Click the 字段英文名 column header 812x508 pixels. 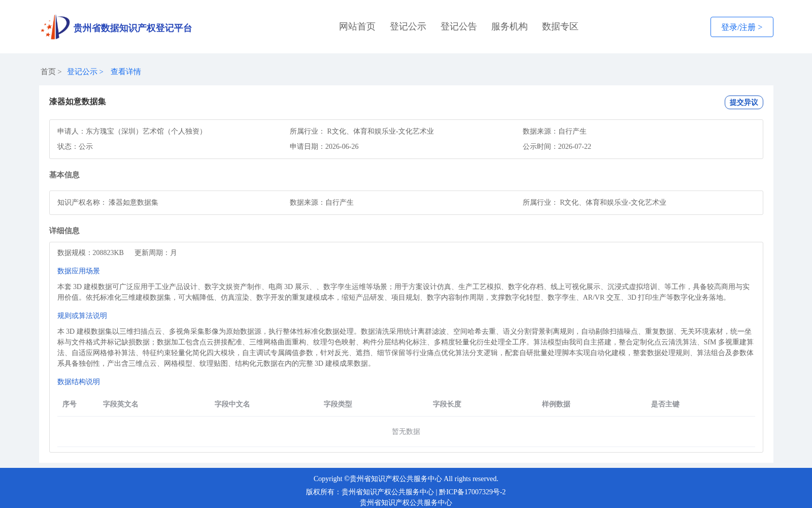[x=121, y=404]
